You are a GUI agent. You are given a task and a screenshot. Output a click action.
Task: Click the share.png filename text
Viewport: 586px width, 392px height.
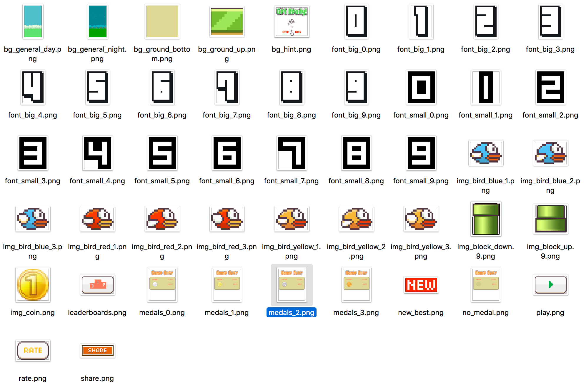(97, 378)
